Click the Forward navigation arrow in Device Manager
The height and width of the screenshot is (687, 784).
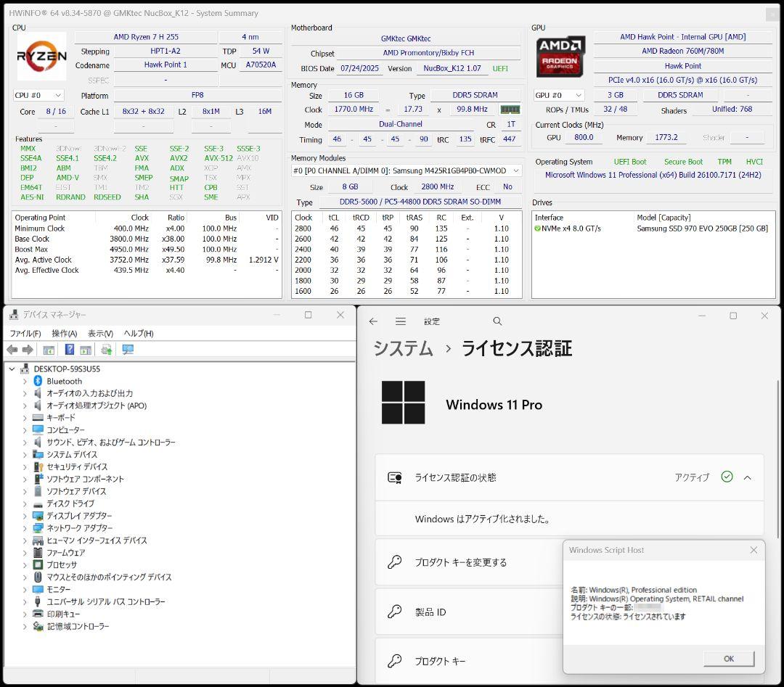[26, 350]
